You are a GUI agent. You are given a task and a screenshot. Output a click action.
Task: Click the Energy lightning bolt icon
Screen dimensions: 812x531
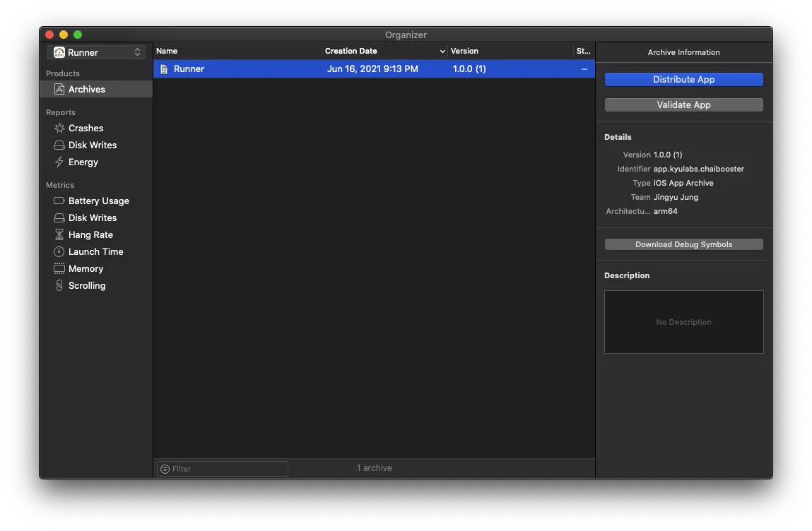(x=59, y=162)
